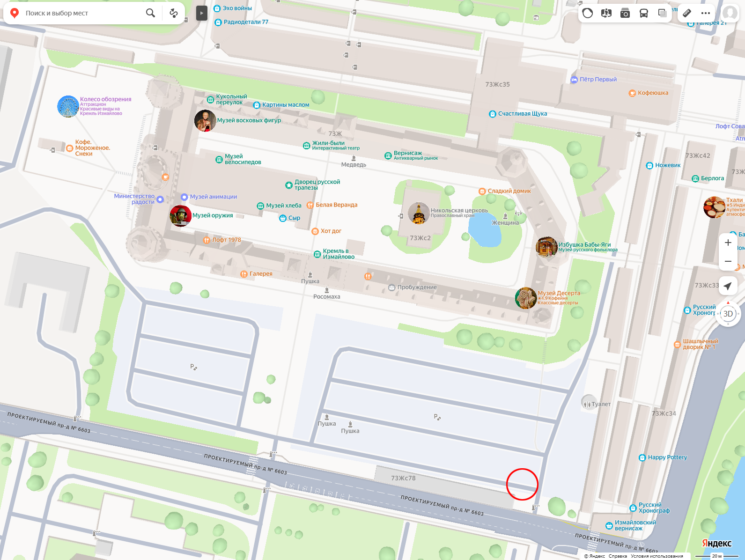Enable street panoramas layer
The image size is (745, 560).
pyautogui.click(x=606, y=13)
